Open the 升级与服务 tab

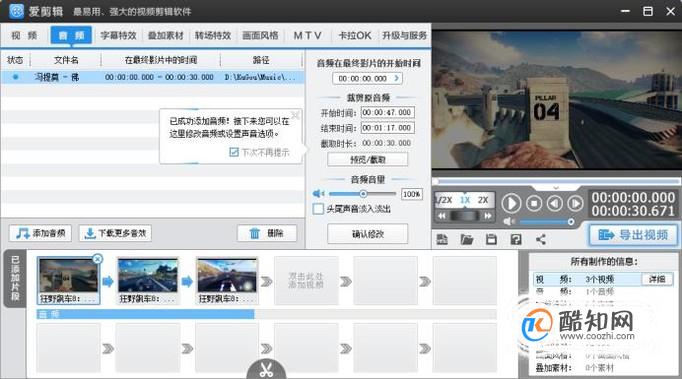405,36
